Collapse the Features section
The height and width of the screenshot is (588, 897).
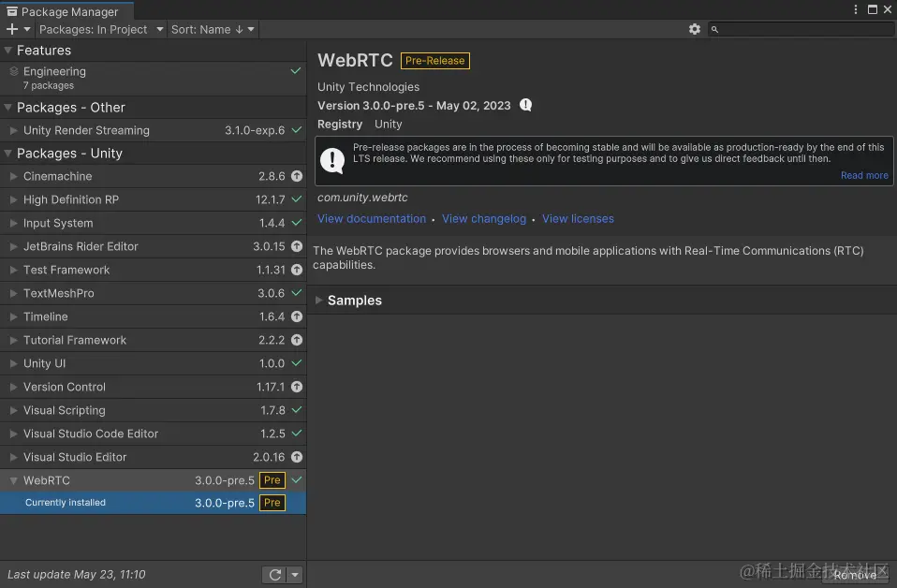(x=8, y=51)
